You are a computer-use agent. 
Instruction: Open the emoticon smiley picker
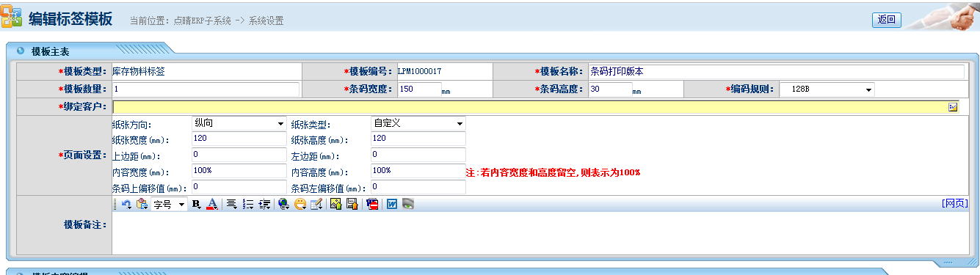pyautogui.click(x=300, y=204)
